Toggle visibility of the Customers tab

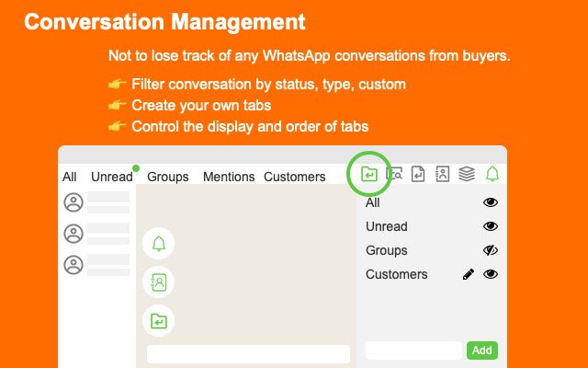tap(491, 274)
